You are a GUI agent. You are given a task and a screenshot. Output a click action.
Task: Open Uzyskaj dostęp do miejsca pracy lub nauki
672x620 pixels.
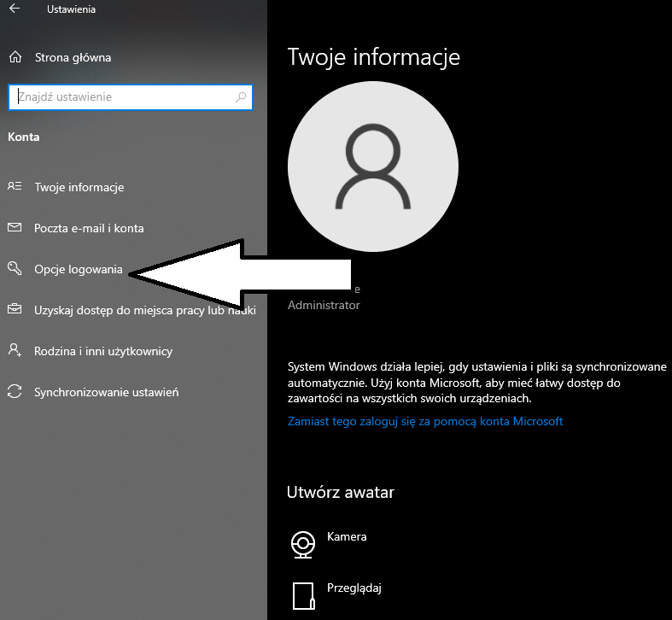[x=145, y=311]
